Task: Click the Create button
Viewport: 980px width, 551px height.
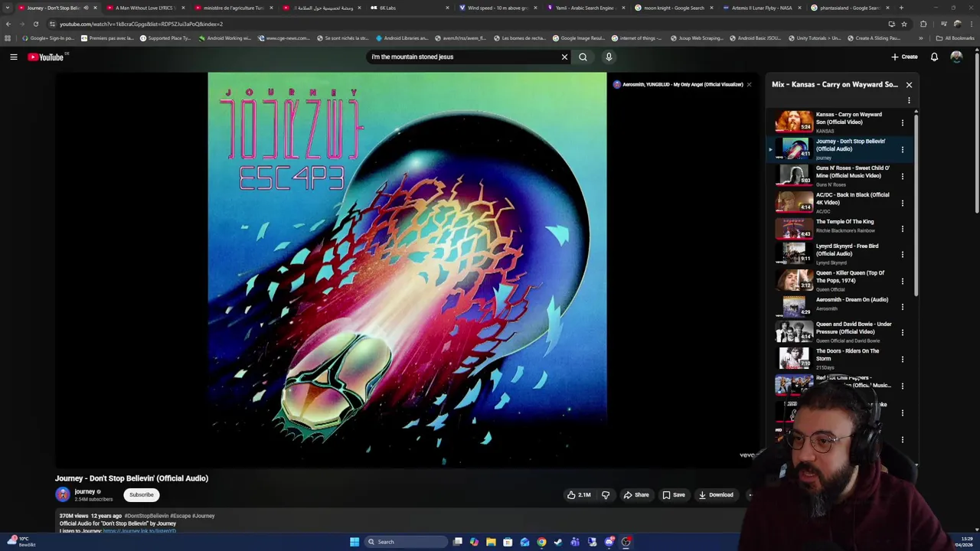Action: [904, 57]
